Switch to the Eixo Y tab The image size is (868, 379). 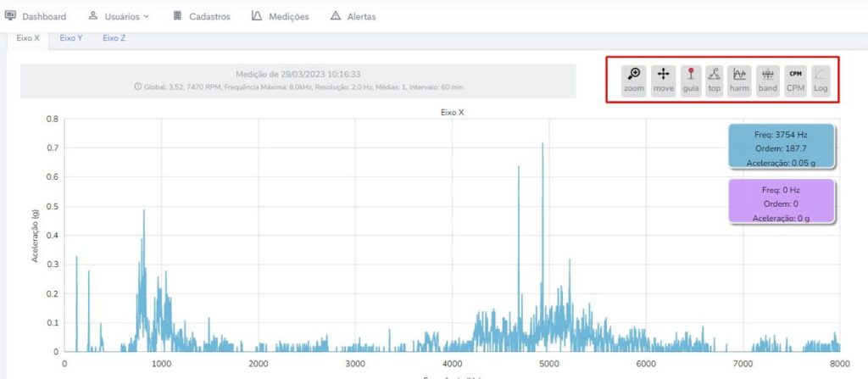(71, 38)
